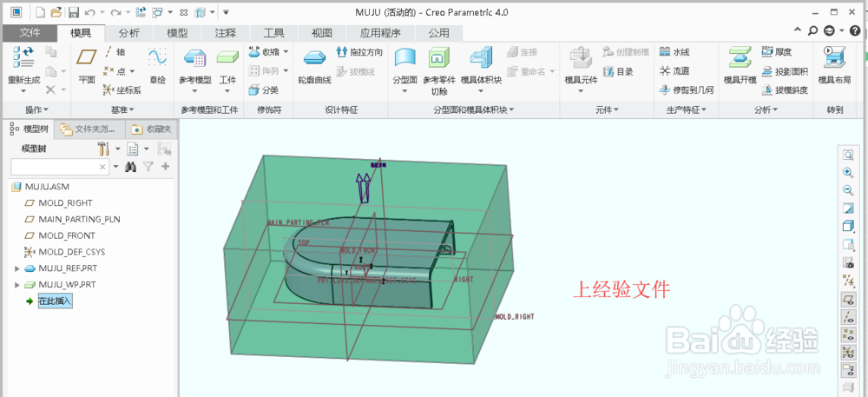Click the 模具开模 mold opening icon
Viewport: 868px width, 397px height.
point(740,57)
